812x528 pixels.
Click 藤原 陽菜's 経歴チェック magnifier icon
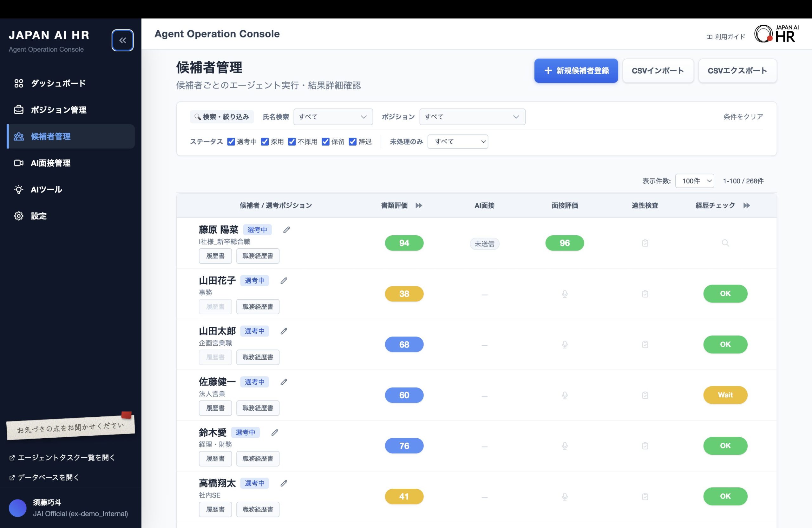[725, 243]
